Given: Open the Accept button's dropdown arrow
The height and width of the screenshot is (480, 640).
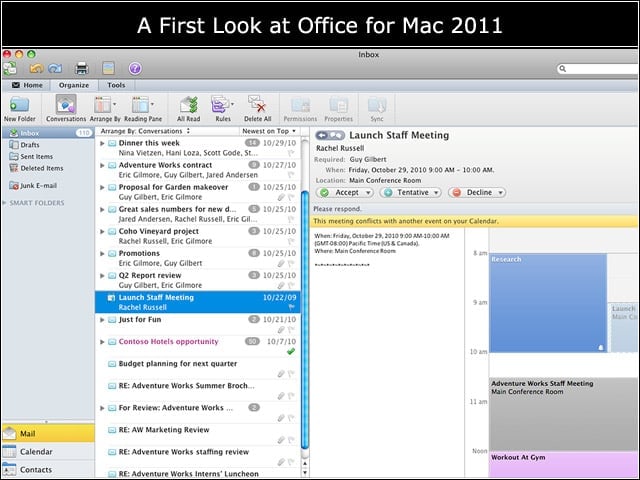Looking at the screenshot, I should point(368,193).
